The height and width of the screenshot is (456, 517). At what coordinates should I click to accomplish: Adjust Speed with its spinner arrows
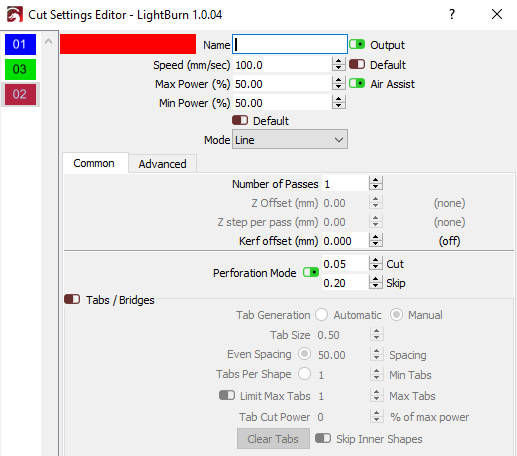[339, 65]
